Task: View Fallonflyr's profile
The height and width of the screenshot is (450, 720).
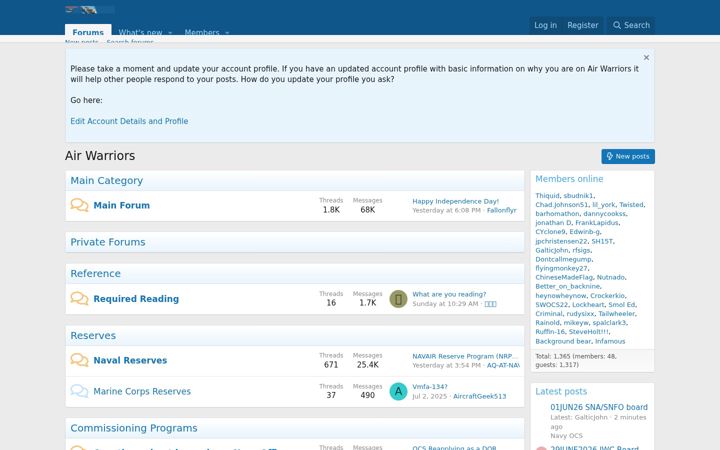Action: tap(501, 210)
